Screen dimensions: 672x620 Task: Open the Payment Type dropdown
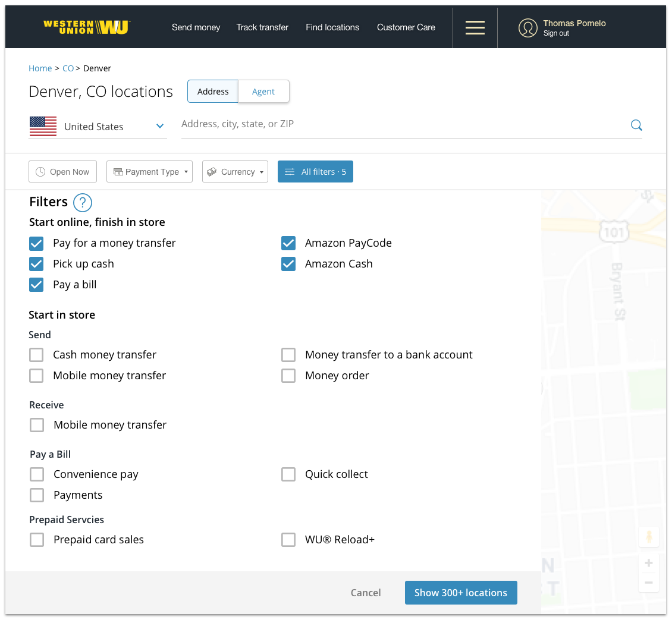[150, 172]
